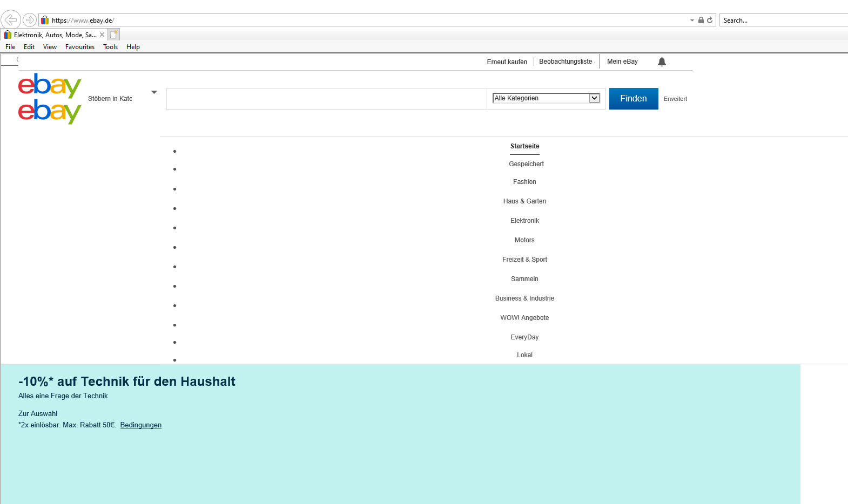Open the Fashion category
848x504 pixels.
[x=524, y=182]
